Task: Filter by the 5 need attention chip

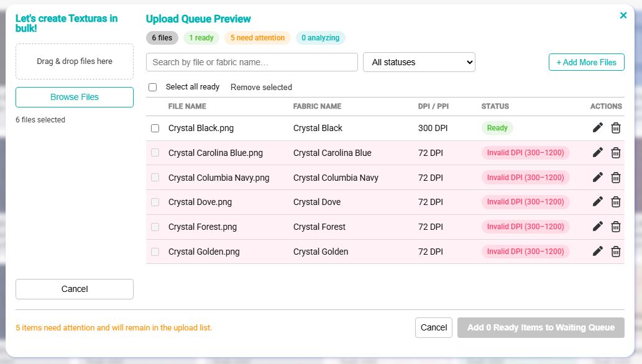Action: click(257, 38)
